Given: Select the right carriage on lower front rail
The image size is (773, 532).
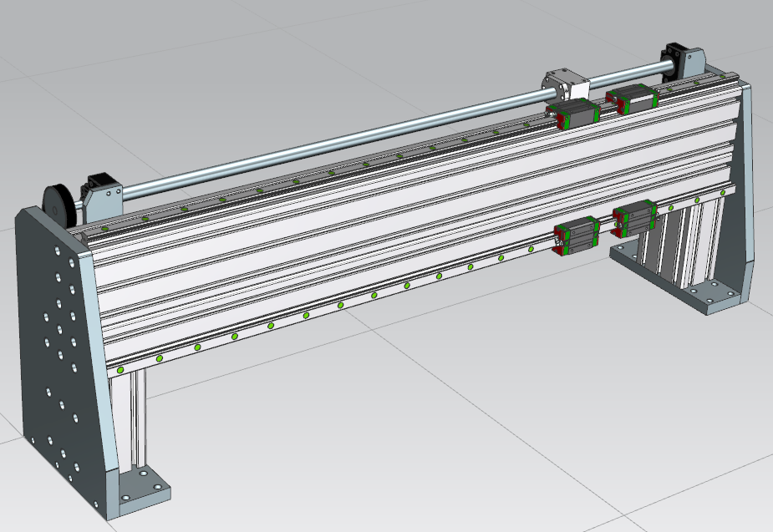Looking at the screenshot, I should [x=634, y=218].
